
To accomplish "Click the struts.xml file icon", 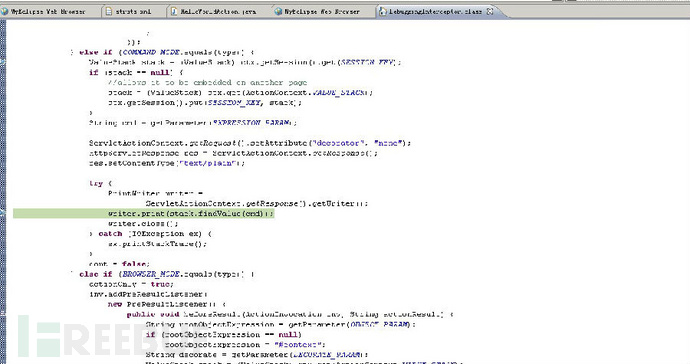I will coord(109,11).
